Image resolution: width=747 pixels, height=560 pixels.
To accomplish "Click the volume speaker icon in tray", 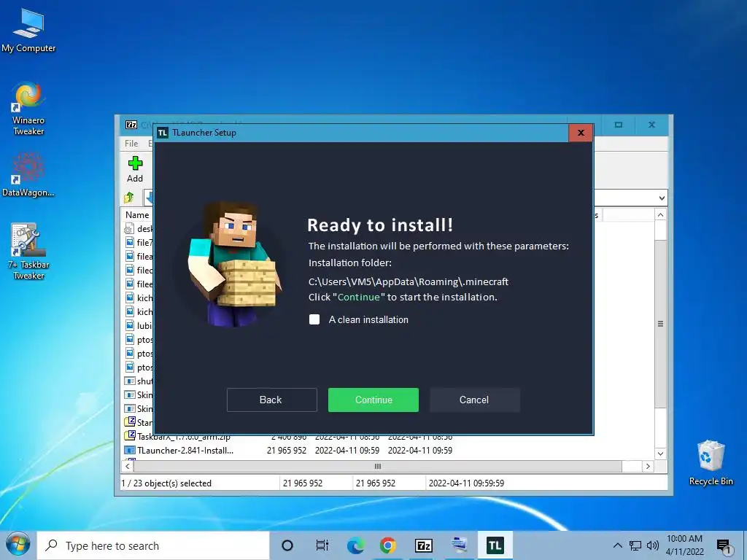I will pyautogui.click(x=653, y=545).
